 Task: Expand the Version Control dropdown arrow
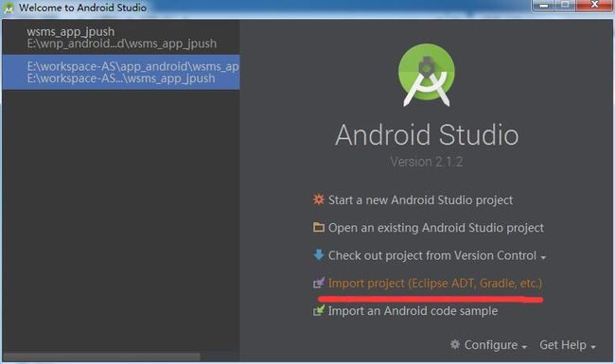point(543,257)
